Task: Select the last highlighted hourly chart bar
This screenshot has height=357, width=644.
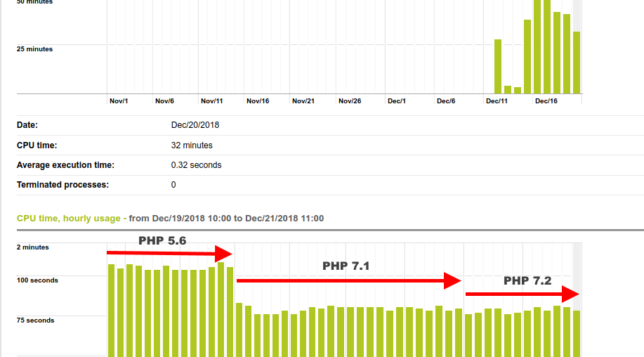Action: (577, 334)
